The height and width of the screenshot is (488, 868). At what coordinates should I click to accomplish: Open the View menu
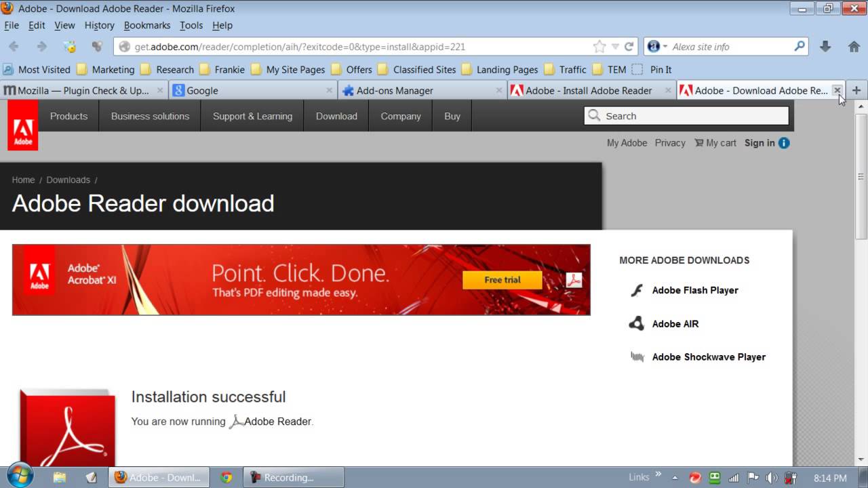tap(64, 25)
